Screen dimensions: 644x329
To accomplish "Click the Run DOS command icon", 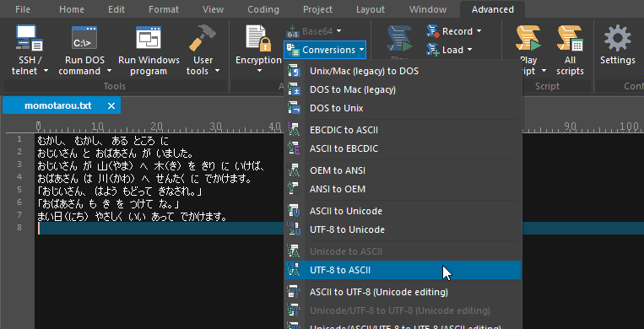I will 84,38.
